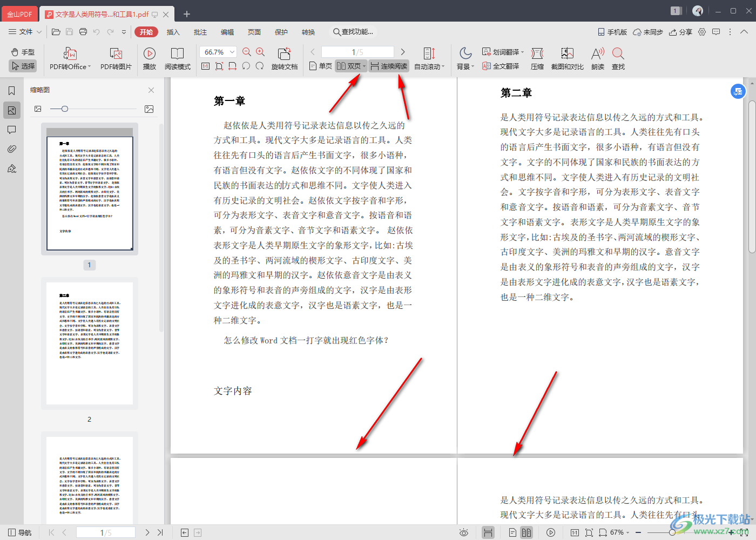Click fit width icon in toolbar
756x540 pixels.
233,66
